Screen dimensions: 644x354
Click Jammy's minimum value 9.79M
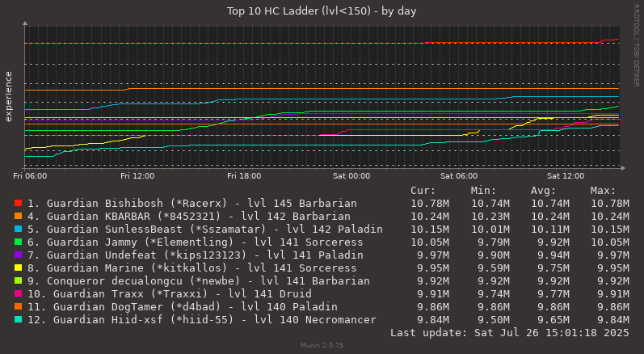[493, 242]
